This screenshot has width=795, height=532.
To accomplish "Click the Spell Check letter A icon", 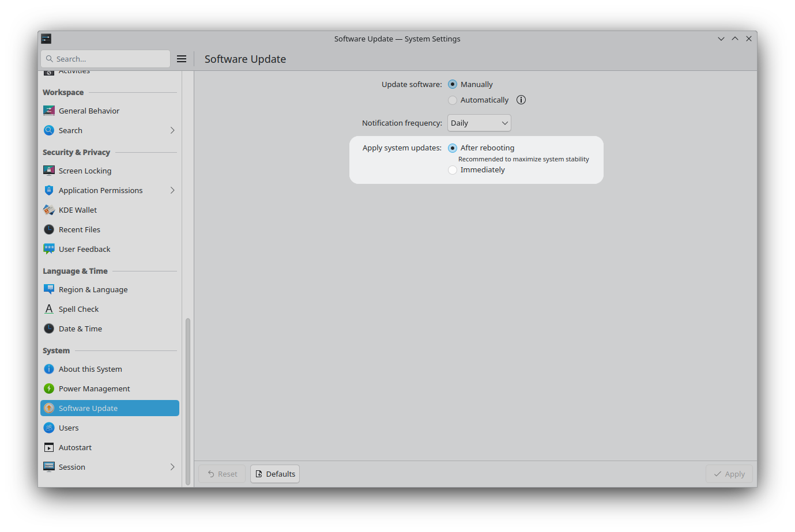I will click(49, 309).
